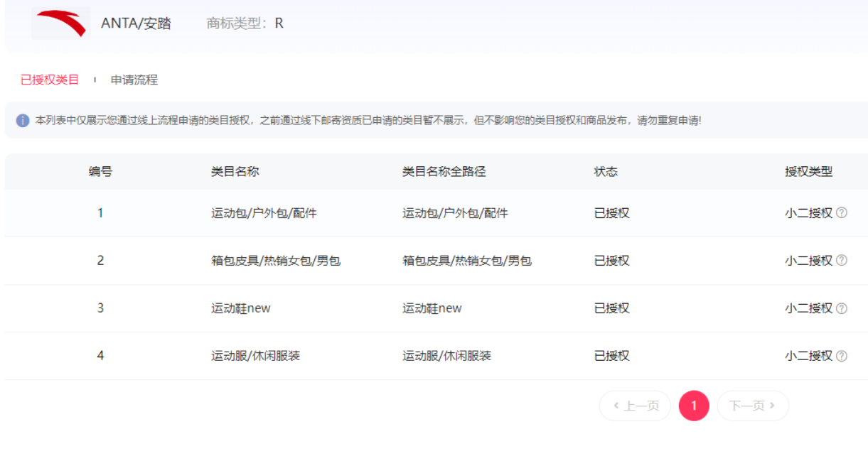Click the ANTA brand logo image
This screenshot has width=868, height=456.
coord(60,23)
